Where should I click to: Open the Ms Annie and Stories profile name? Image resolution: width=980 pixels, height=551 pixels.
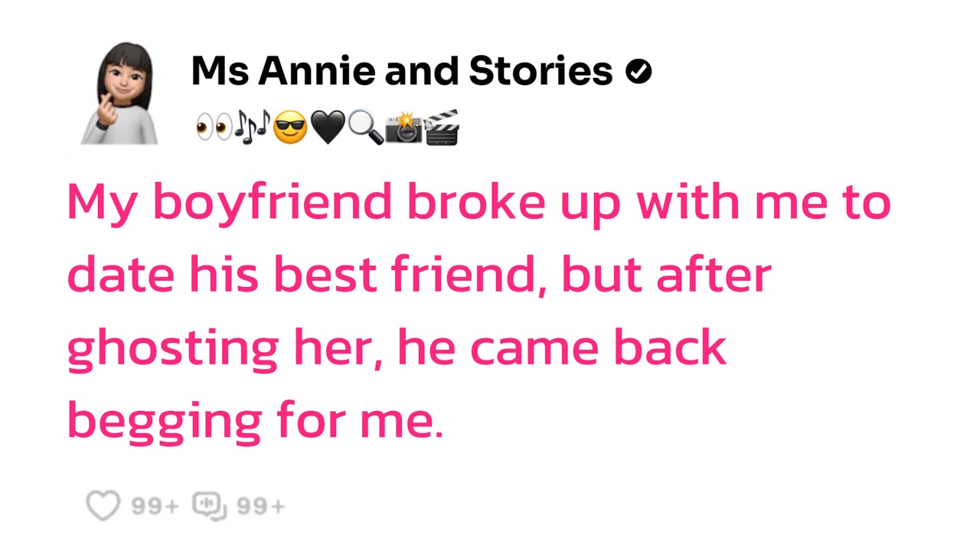point(402,71)
